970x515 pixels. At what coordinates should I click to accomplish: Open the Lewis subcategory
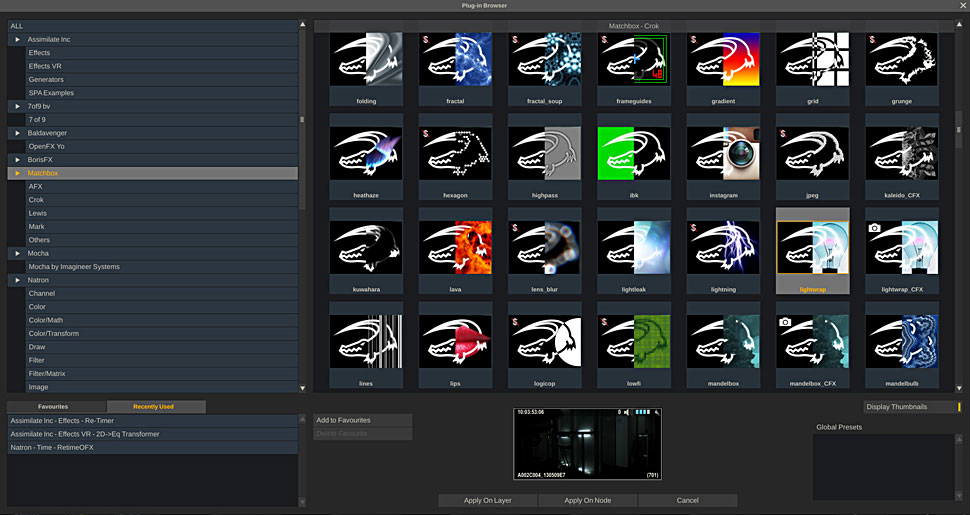(162, 213)
